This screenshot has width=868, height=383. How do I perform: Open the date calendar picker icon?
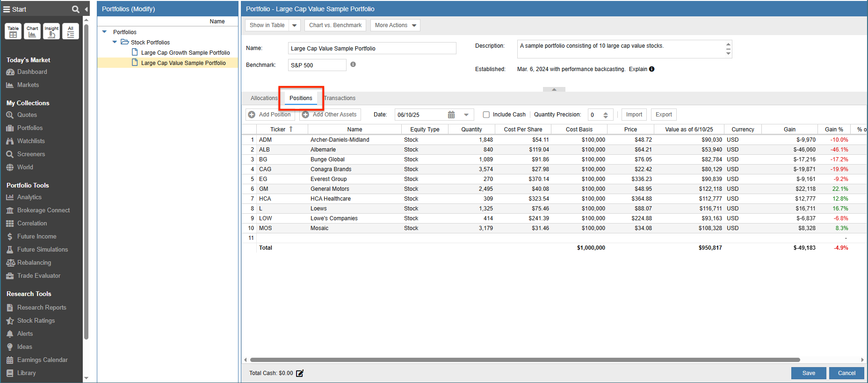451,115
